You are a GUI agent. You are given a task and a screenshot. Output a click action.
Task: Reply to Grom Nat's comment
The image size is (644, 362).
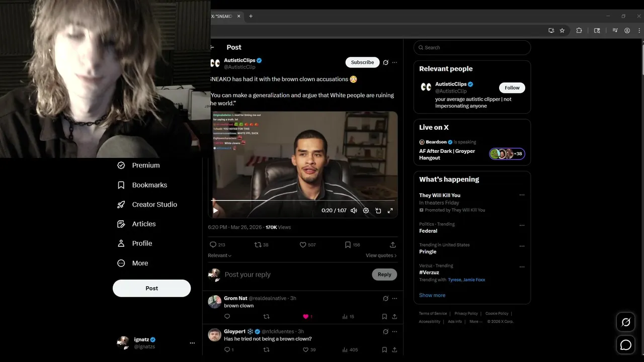point(227,317)
